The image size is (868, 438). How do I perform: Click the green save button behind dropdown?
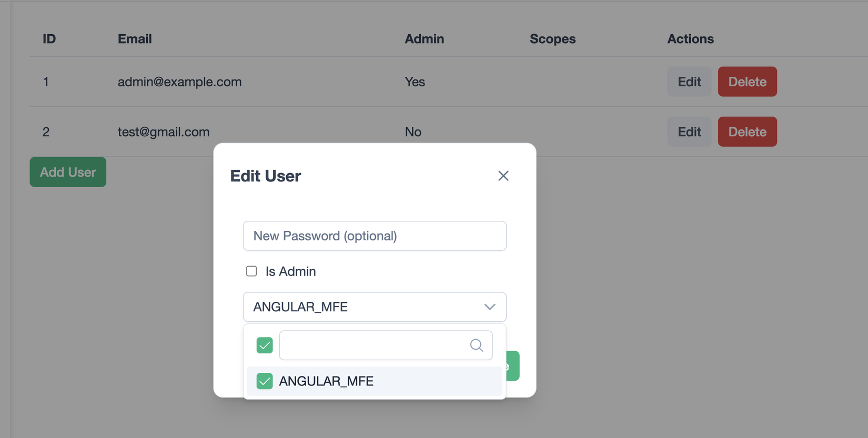513,365
